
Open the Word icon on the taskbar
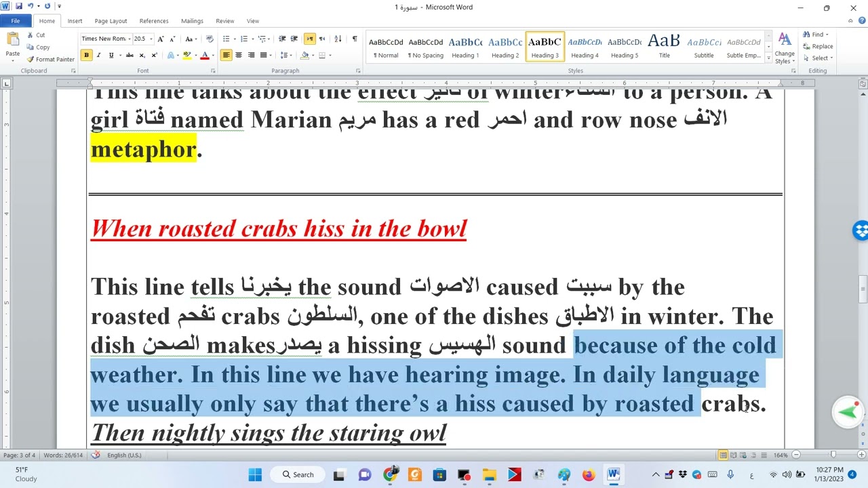pos(613,474)
